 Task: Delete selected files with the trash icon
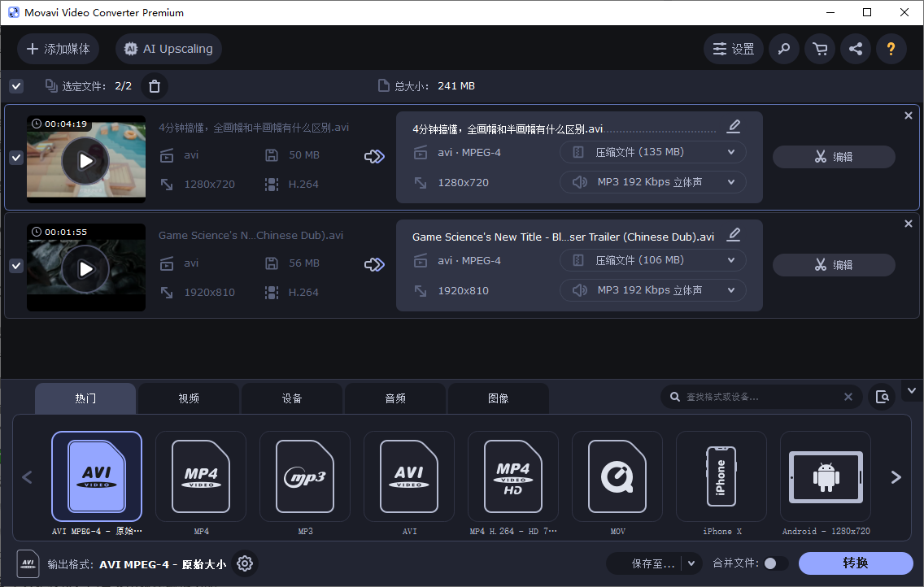pyautogui.click(x=154, y=85)
